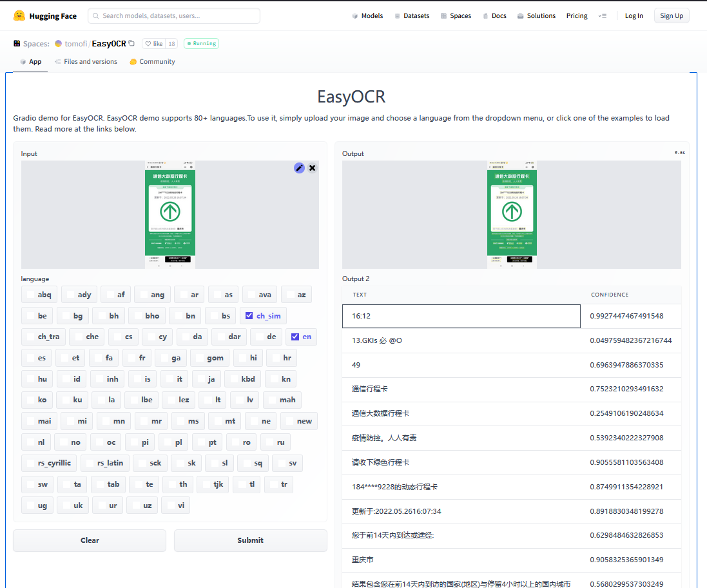Uncheck the en language checkbox
Image resolution: width=707 pixels, height=588 pixels.
pyautogui.click(x=295, y=337)
